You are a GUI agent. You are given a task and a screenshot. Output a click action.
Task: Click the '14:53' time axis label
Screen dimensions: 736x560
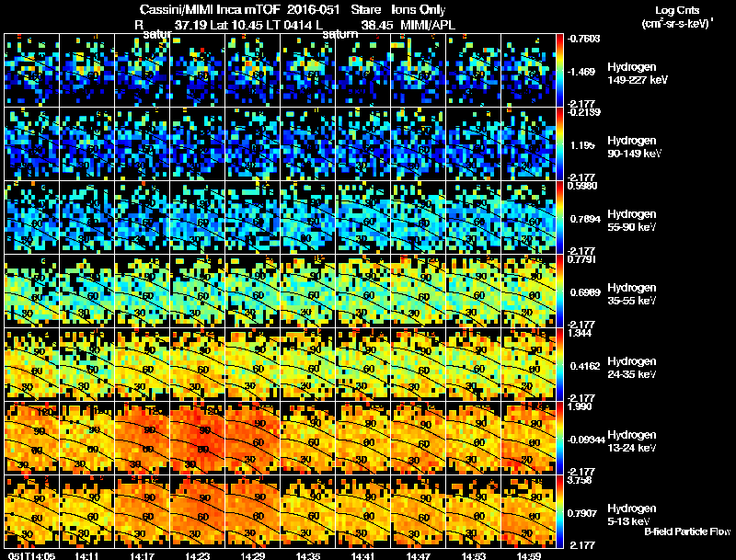[x=473, y=555]
